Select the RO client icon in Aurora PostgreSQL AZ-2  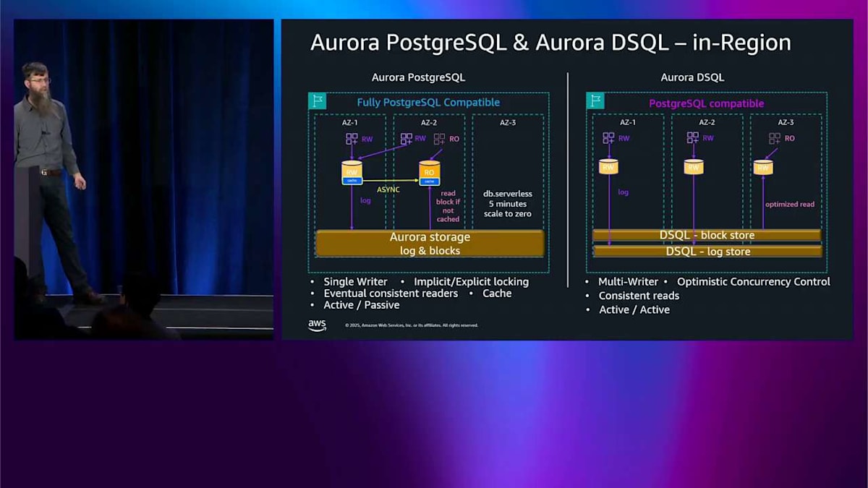441,139
